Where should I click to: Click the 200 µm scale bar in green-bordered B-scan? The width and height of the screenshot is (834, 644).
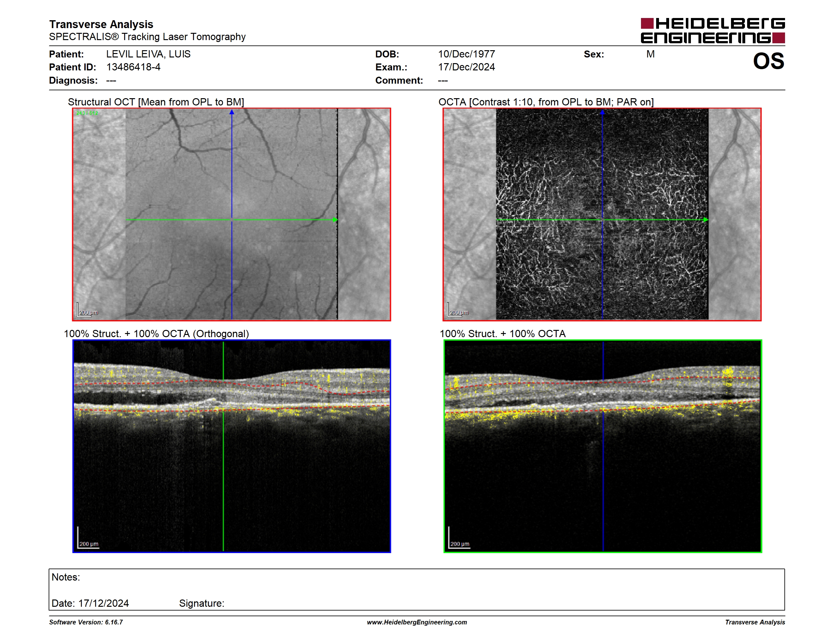pos(459,538)
